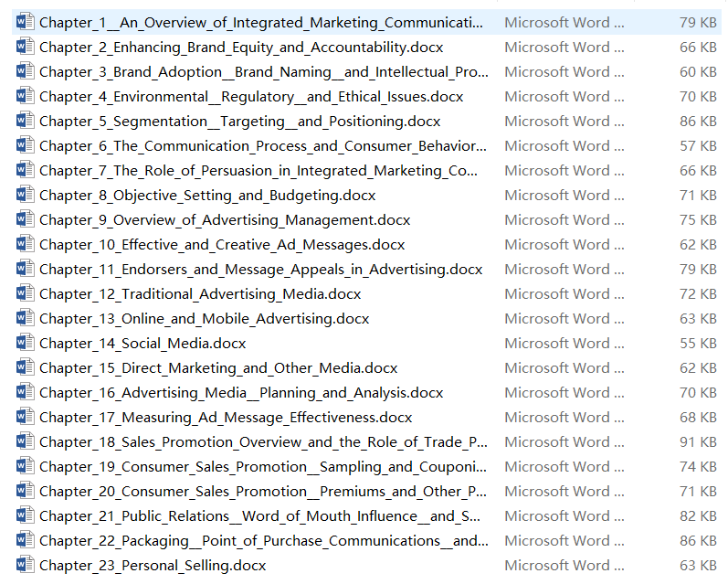Click the Word icon beside Chapter_18_Sales_Promotion
The image size is (728, 584).
click(25, 441)
